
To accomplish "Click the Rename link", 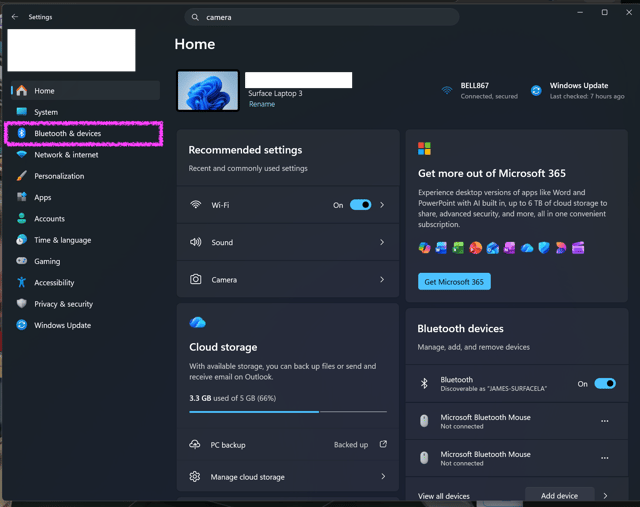I will tap(262, 104).
